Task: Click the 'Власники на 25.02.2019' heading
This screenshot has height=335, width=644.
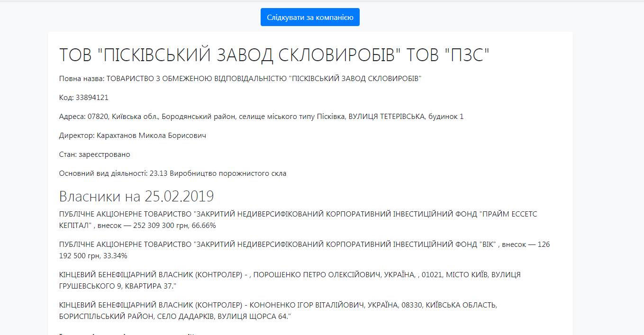Action: (x=136, y=196)
